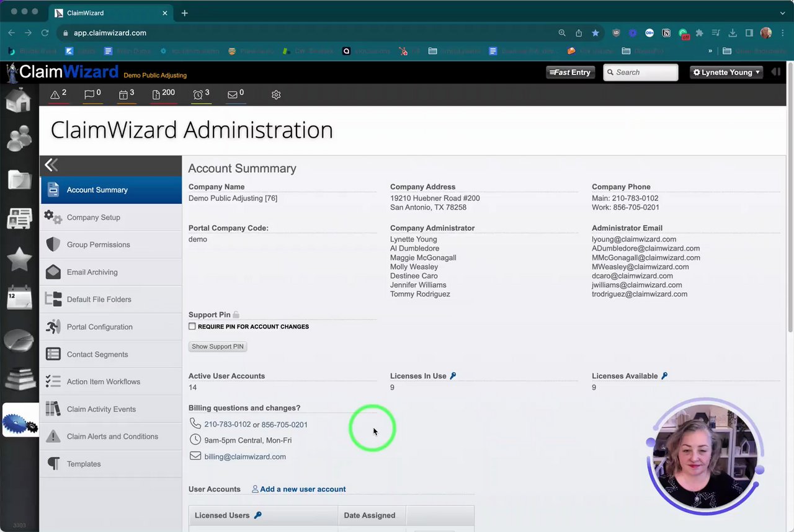Open the alerts warning triangle counter
Image resolution: width=794 pixels, height=532 pixels.
(x=58, y=94)
